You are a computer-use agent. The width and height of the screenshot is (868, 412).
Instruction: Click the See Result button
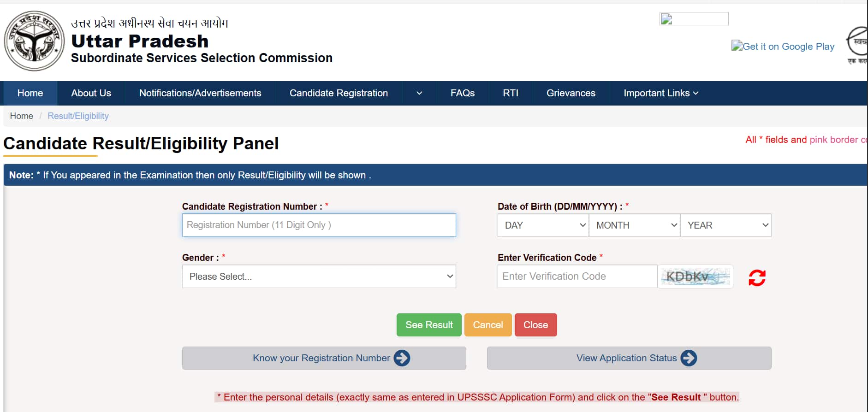coord(428,325)
